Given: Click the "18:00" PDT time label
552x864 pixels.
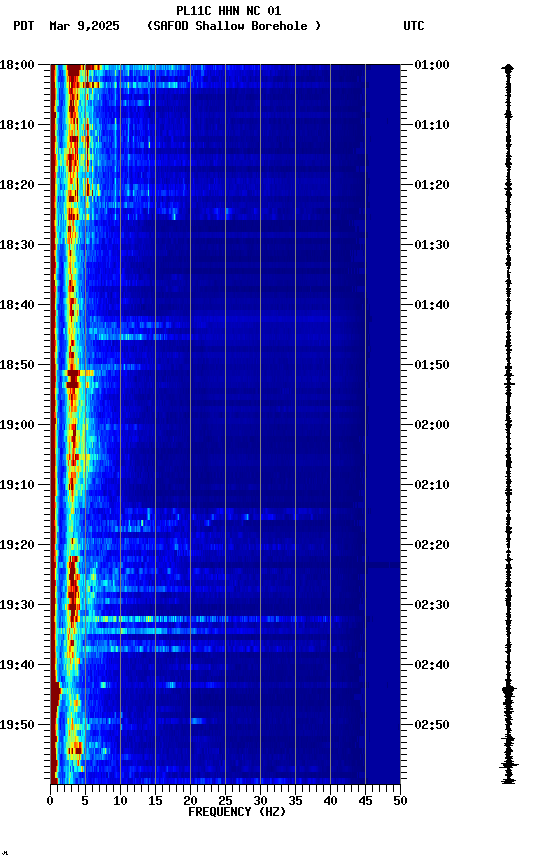Looking at the screenshot, I should (x=17, y=65).
